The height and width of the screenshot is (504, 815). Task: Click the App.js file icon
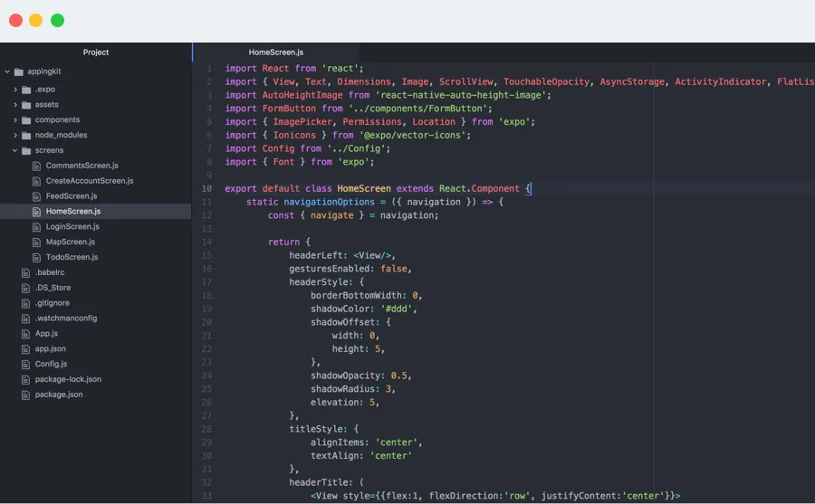click(25, 334)
